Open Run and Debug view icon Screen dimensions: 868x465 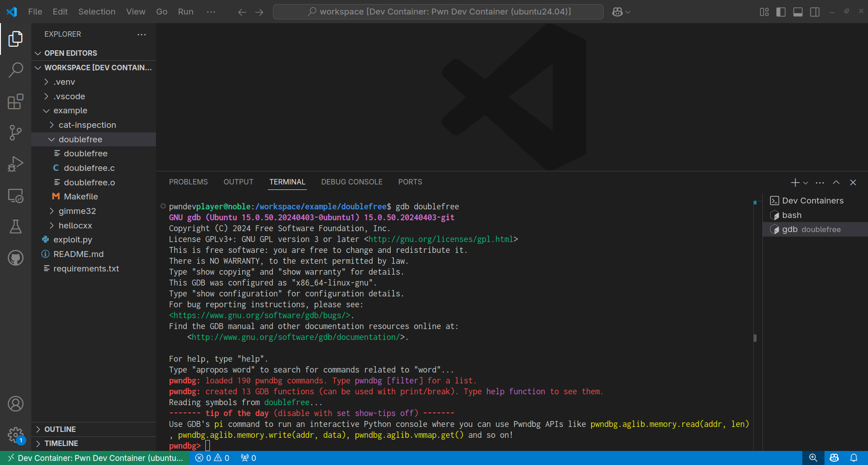pyautogui.click(x=15, y=164)
